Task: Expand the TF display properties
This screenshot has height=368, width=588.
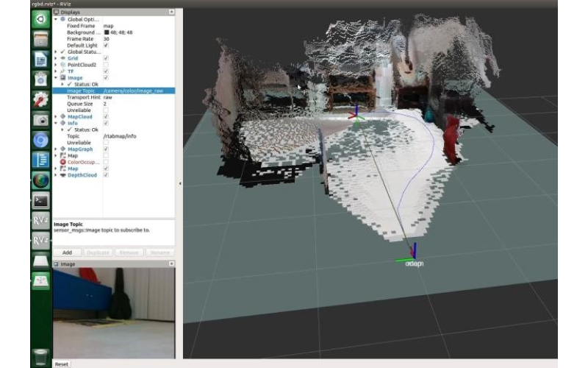Action: 56,71
